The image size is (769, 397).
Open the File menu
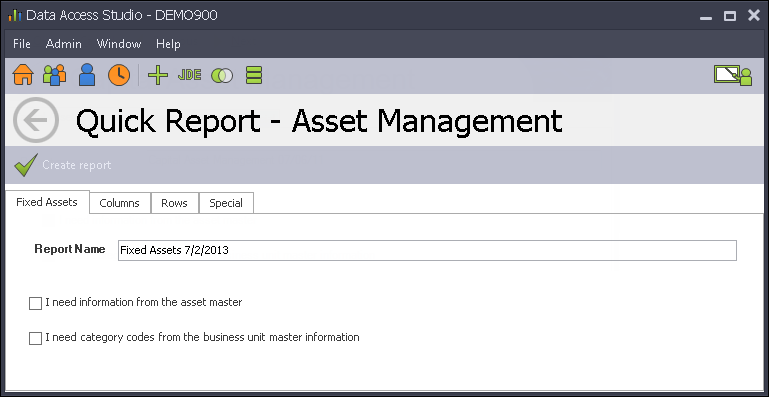(x=22, y=44)
